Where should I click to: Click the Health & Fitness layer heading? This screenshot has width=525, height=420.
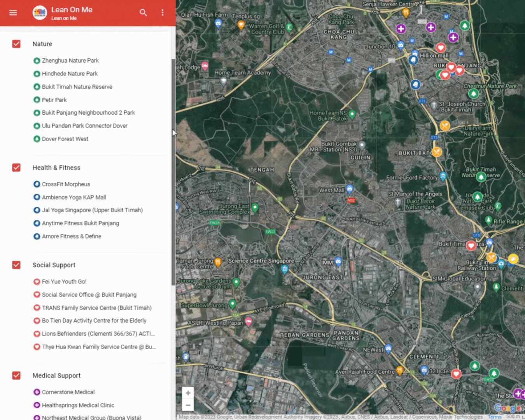[56, 168]
